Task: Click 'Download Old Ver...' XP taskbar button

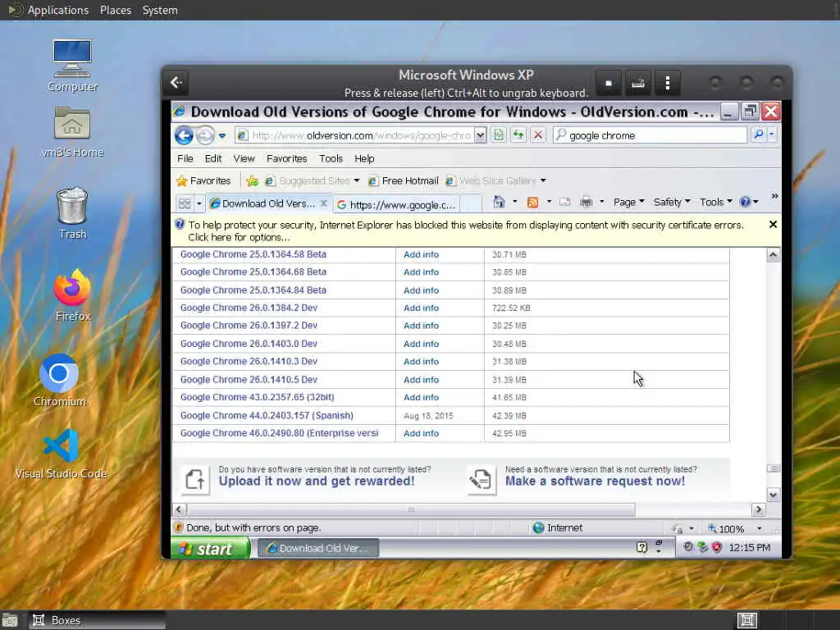Action: [318, 549]
